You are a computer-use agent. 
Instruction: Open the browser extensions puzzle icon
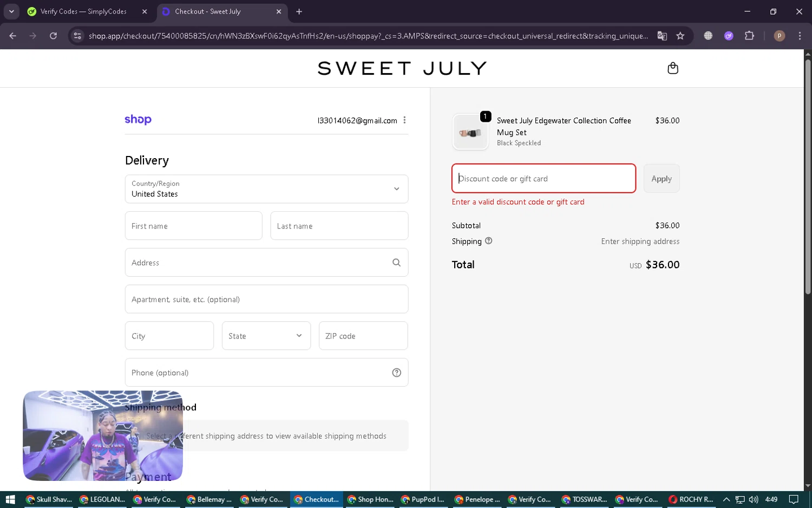coord(749,36)
